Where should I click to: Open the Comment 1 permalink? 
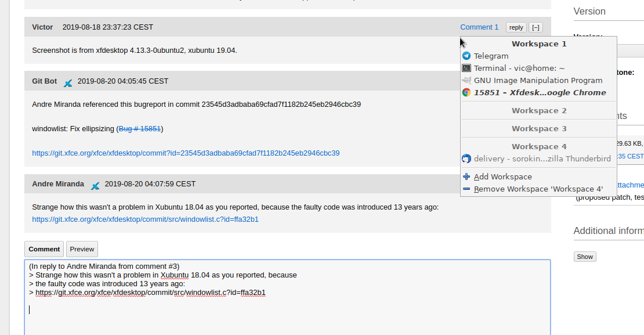479,27
